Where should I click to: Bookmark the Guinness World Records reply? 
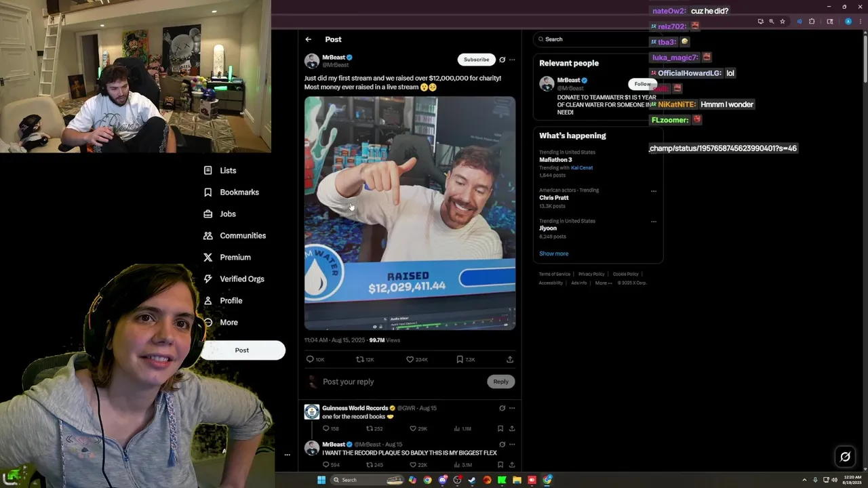500,428
